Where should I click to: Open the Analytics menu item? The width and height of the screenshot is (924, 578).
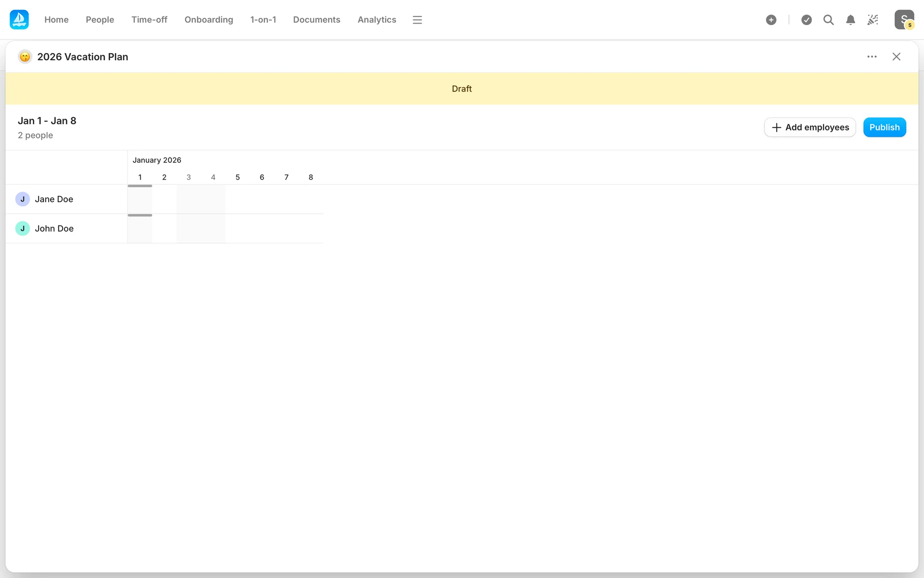coord(376,20)
